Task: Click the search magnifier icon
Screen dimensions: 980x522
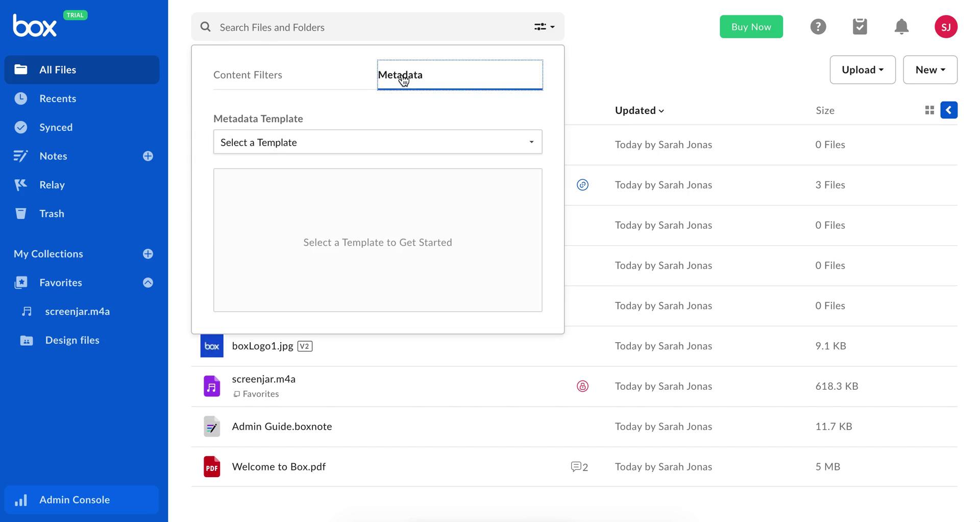Action: click(x=205, y=27)
